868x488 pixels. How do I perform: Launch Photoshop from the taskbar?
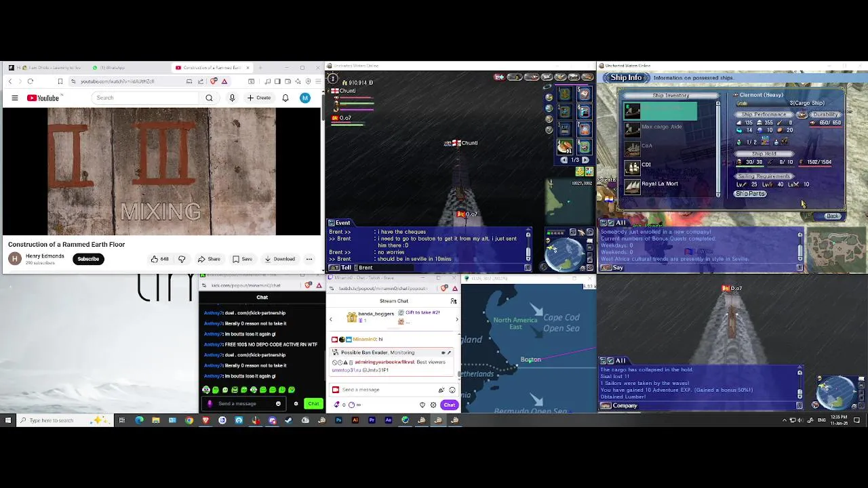338,420
